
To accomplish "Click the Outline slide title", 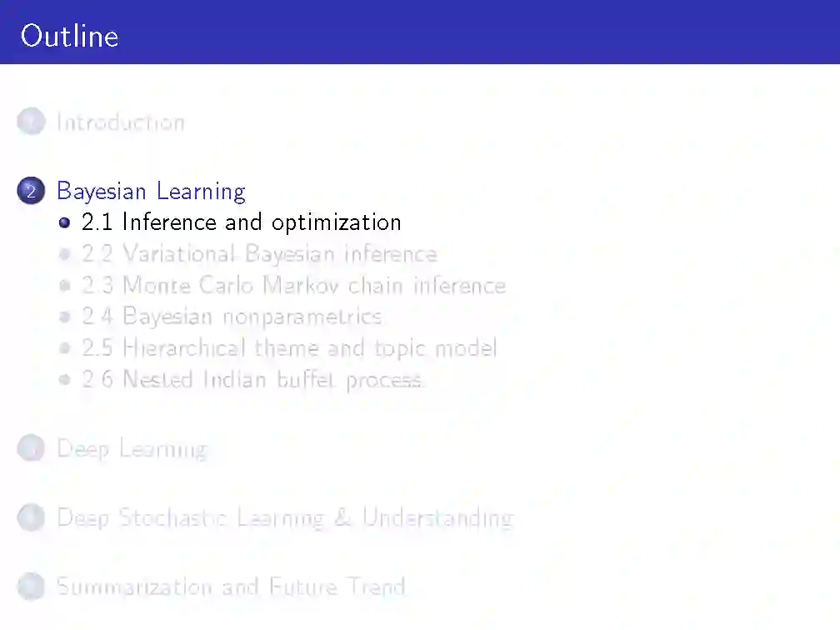I will coord(70,36).
